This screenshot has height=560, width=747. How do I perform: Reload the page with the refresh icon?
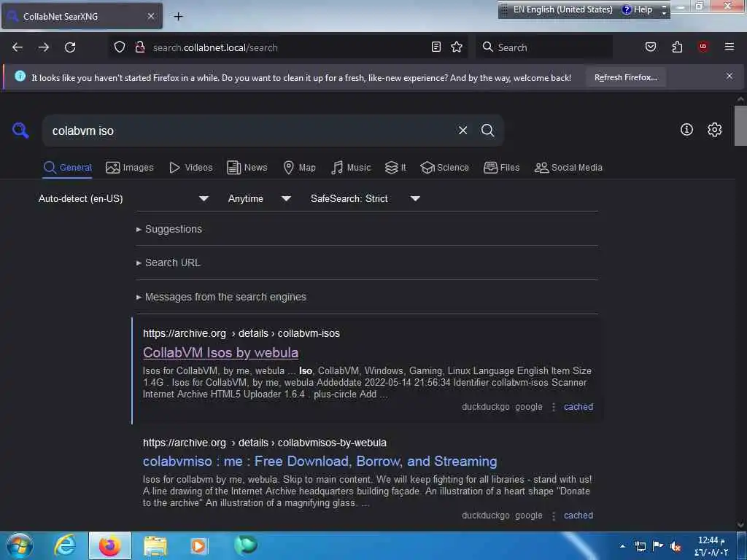point(70,47)
